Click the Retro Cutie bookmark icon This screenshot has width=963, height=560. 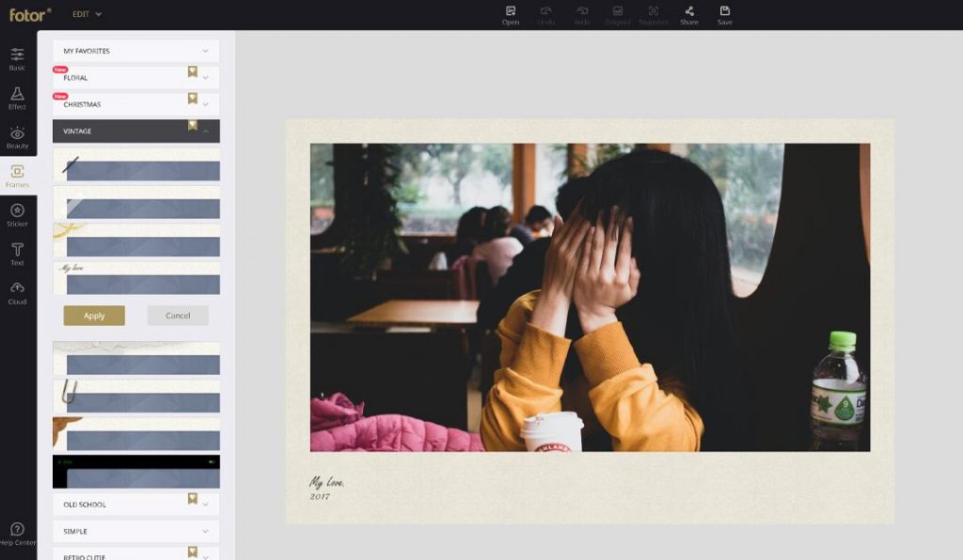pyautogui.click(x=192, y=552)
